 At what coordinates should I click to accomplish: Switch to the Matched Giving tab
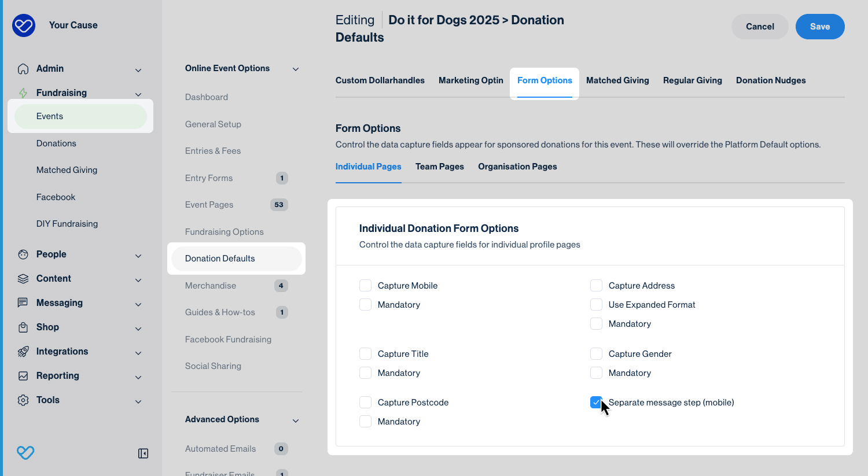[617, 80]
